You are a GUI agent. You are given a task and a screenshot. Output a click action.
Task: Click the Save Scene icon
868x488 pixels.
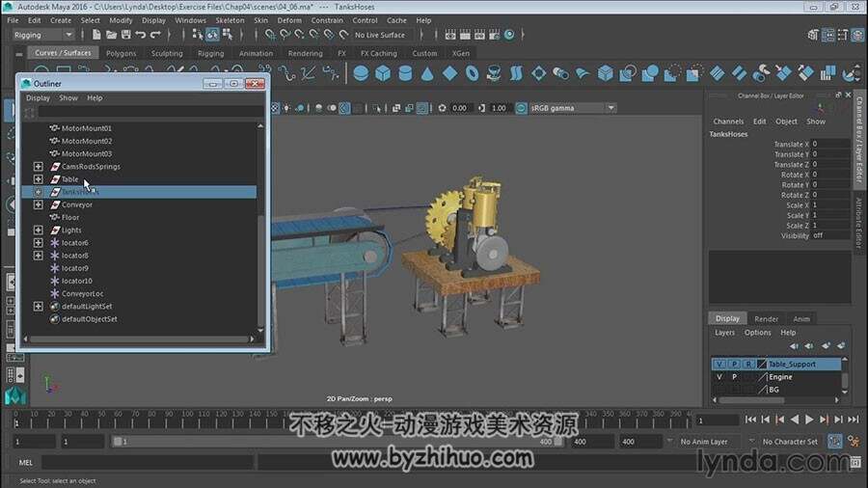tap(126, 35)
